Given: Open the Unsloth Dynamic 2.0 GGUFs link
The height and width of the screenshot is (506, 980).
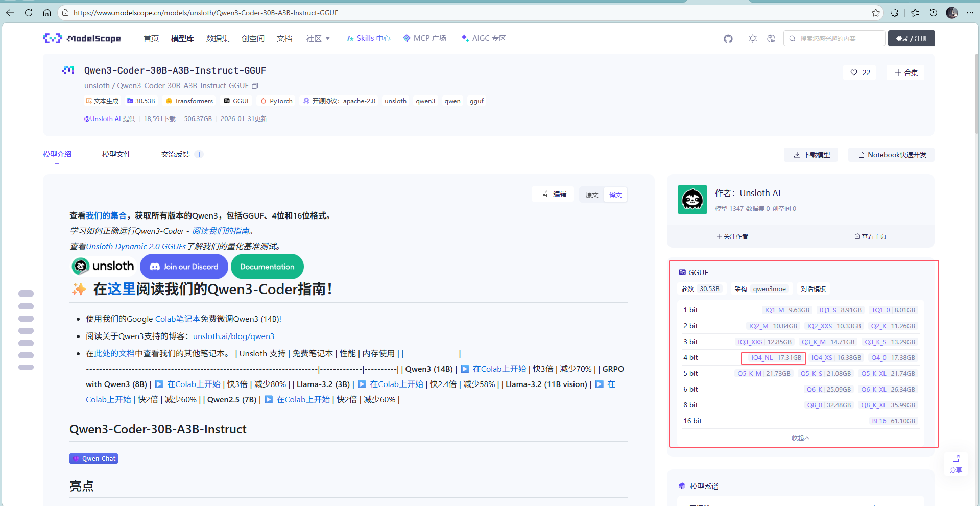Looking at the screenshot, I should click(136, 246).
